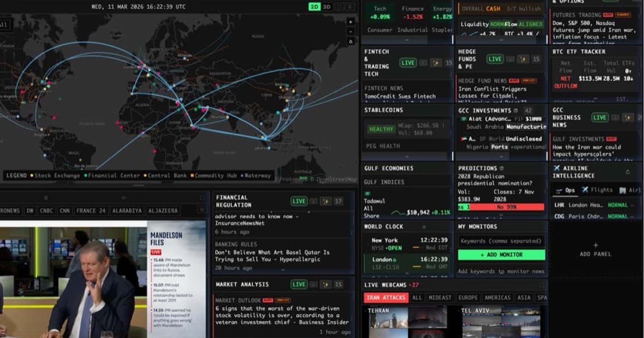Image resolution: width=644 pixels, height=338 pixels.
Task: Select ASIA webcam filter
Action: coord(524,298)
